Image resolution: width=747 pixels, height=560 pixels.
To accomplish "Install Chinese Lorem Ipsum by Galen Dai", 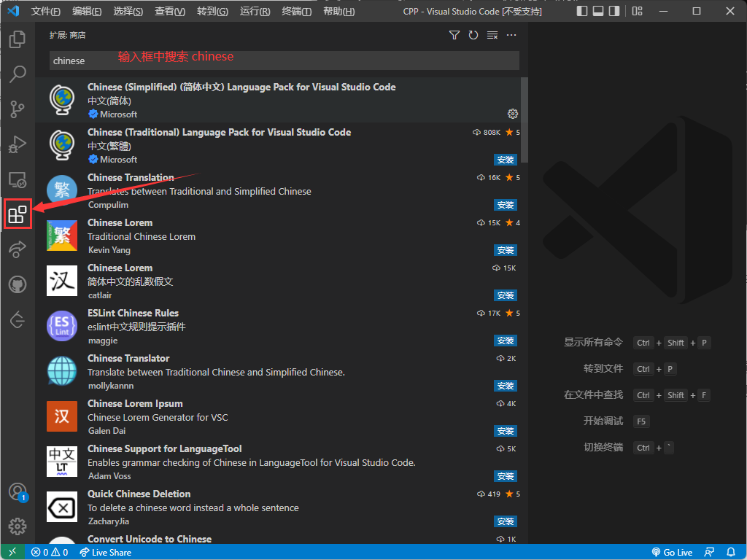I will pos(506,431).
